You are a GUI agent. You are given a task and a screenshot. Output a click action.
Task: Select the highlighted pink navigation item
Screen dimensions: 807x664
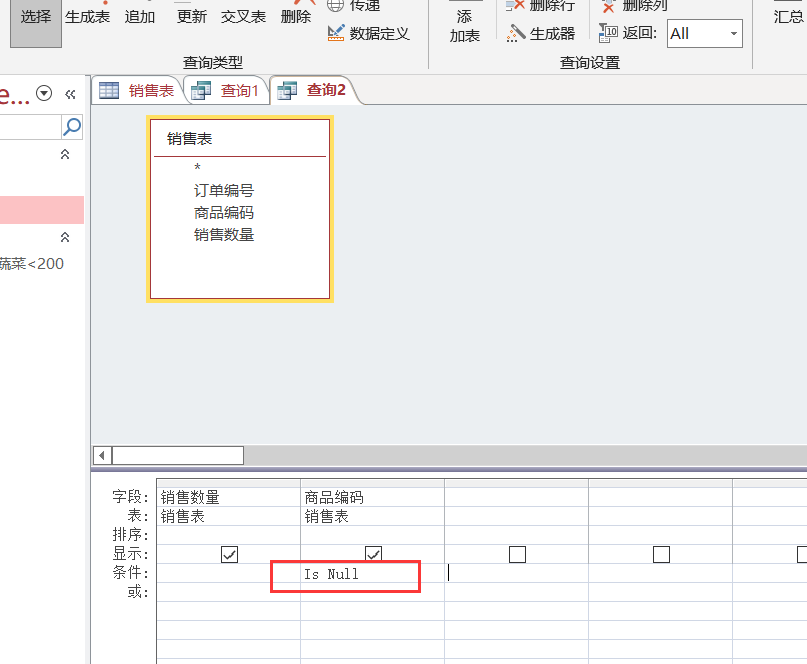[x=42, y=209]
